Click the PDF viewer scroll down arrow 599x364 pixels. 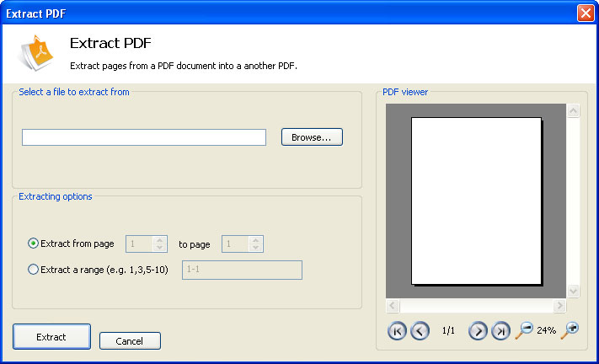click(x=573, y=291)
